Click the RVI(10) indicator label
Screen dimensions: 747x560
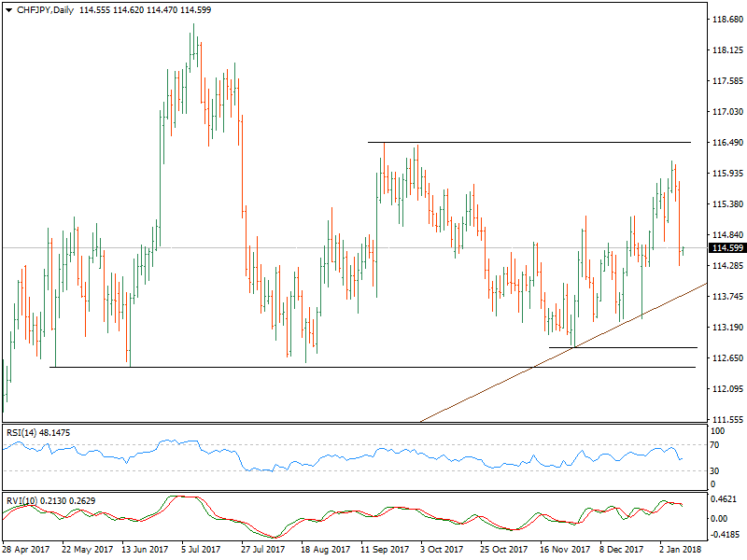point(23,499)
